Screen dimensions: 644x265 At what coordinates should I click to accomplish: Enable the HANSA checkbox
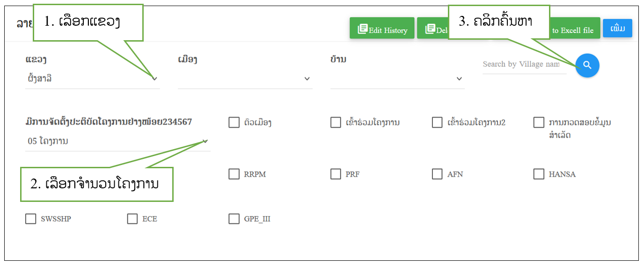click(x=539, y=174)
